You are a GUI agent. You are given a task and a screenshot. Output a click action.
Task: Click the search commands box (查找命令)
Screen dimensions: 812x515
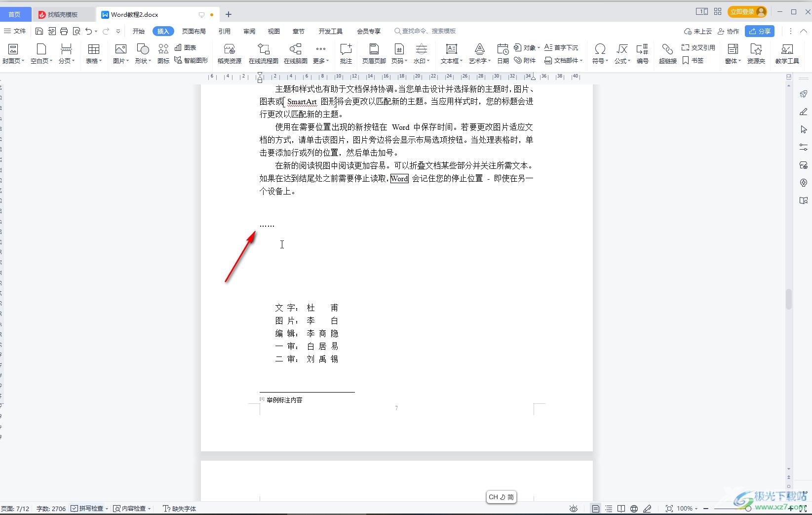tap(425, 31)
